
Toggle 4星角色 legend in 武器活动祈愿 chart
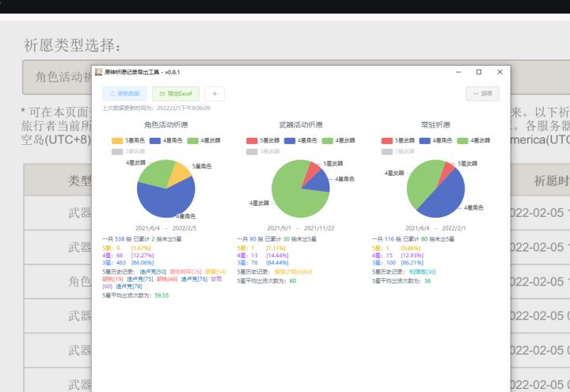[301, 140]
